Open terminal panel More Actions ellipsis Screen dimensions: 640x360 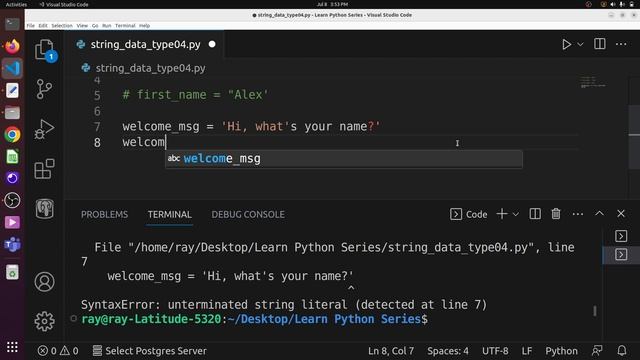(x=578, y=214)
